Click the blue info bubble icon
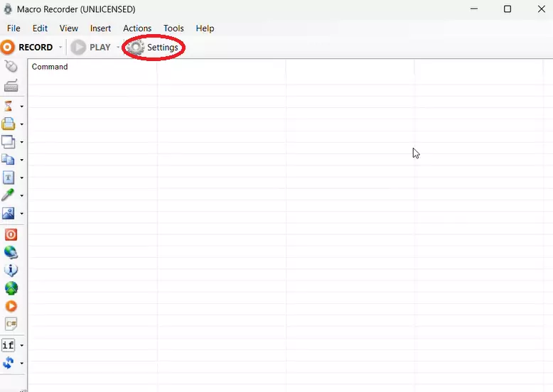This screenshot has height=392, width=553. pyautogui.click(x=11, y=270)
